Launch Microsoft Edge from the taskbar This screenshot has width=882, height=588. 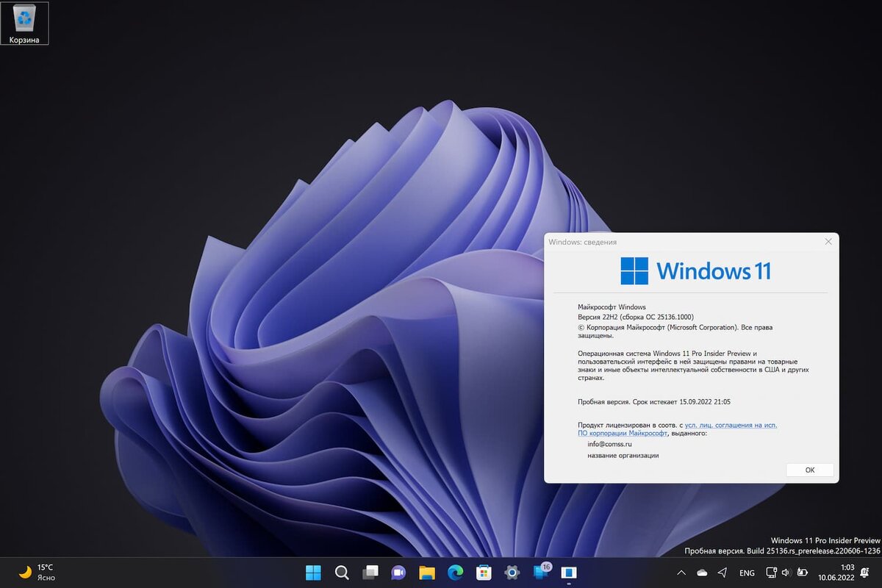(x=456, y=573)
